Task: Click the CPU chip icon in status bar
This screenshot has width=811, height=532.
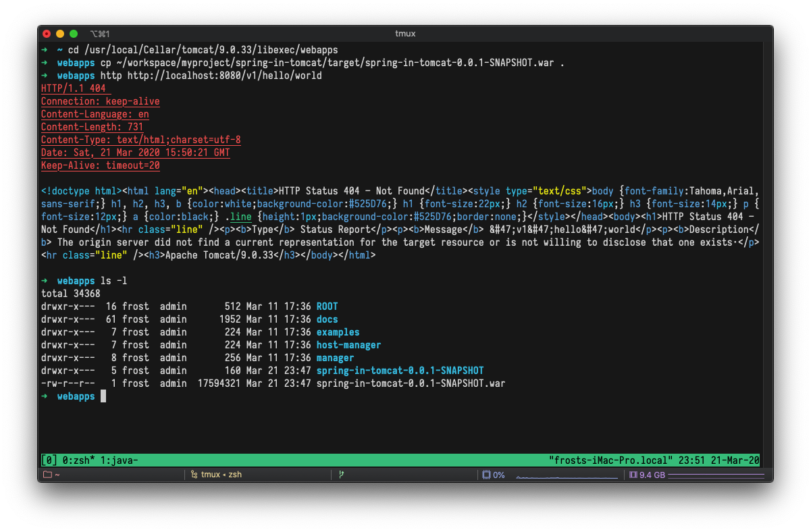Action: coord(487,475)
